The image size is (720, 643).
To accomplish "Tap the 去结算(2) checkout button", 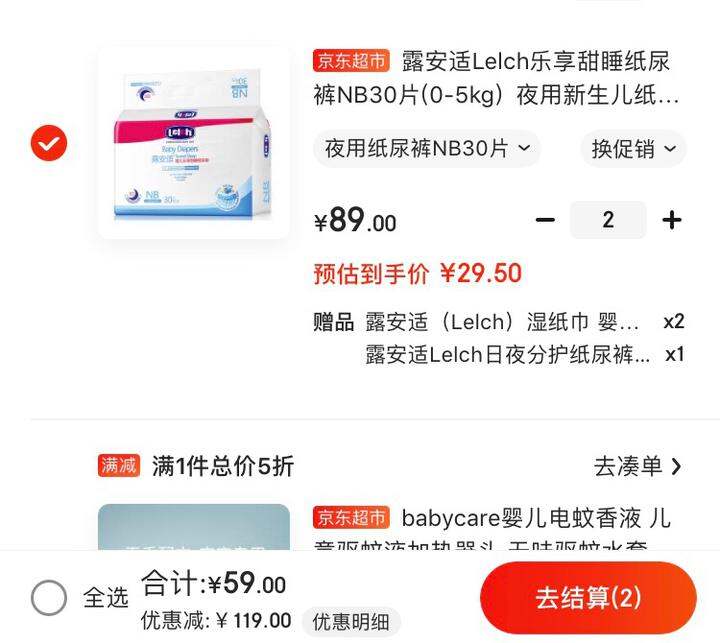I will tap(588, 598).
